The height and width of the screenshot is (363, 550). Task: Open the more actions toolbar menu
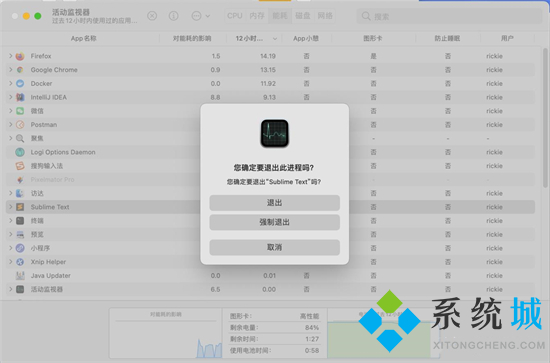pos(200,16)
